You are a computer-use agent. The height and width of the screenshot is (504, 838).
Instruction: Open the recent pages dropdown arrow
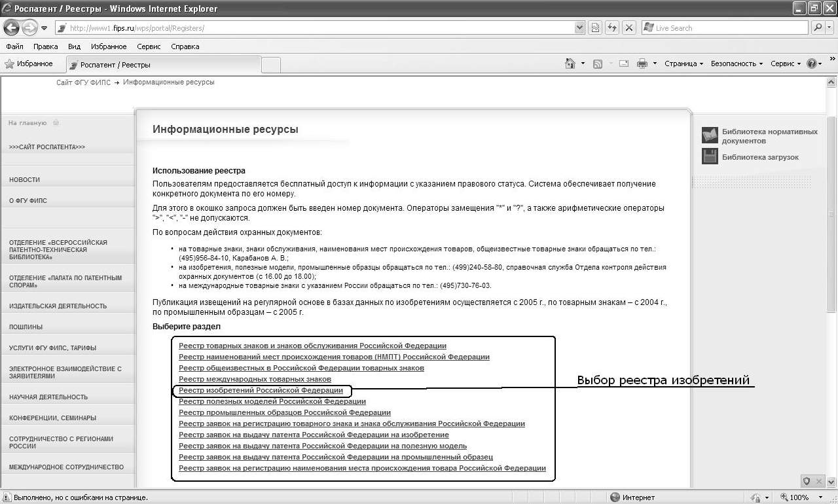44,28
